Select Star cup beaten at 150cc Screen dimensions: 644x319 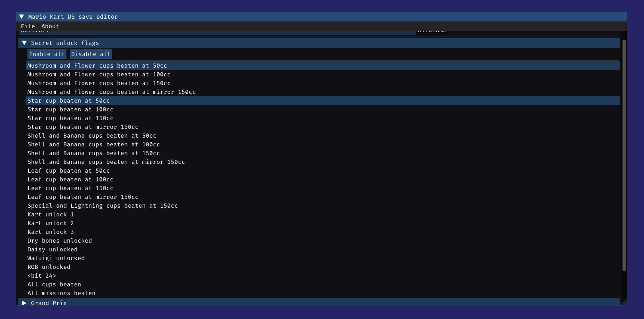coord(323,118)
